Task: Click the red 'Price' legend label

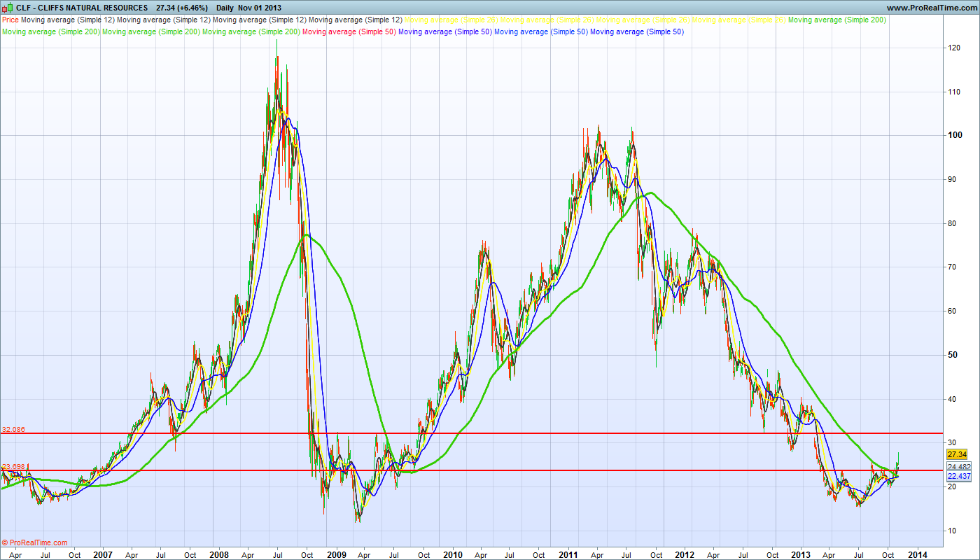Action: coord(10,20)
